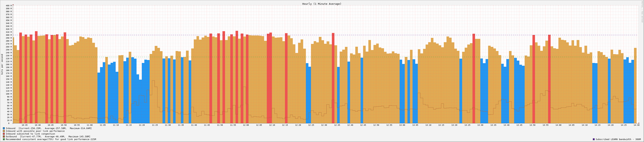This screenshot has width=644, height=142.
Task: Click the blue Inbound legend swatch
Action: click(4, 128)
